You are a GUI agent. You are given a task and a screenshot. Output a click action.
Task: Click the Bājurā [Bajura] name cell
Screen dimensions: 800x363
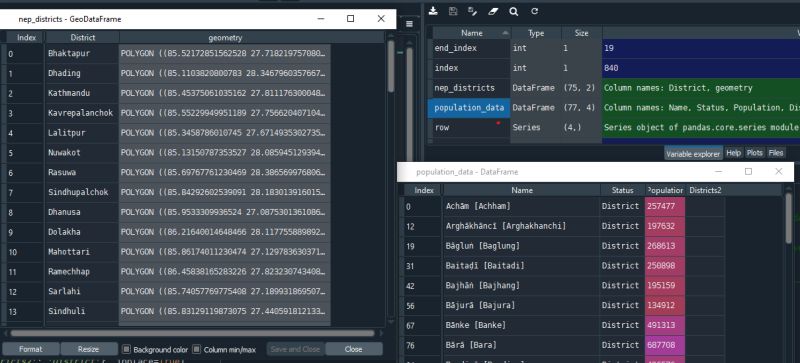(521, 305)
